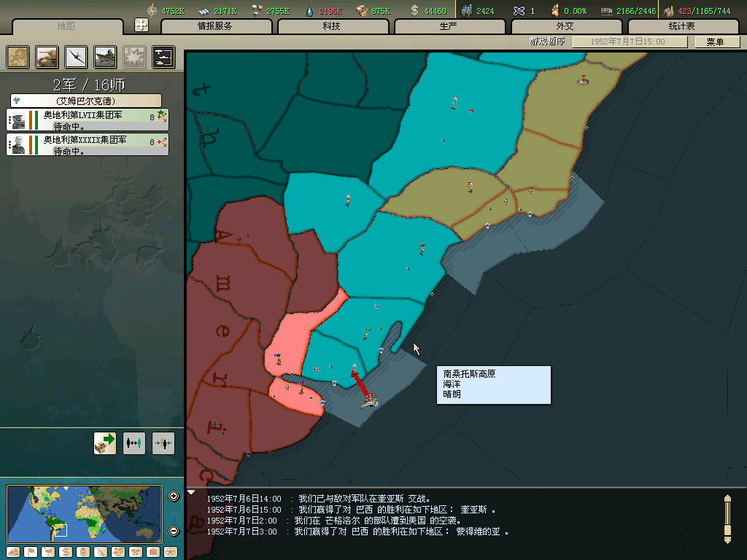
Task: Click the money dollar resource icon
Action: click(415, 10)
